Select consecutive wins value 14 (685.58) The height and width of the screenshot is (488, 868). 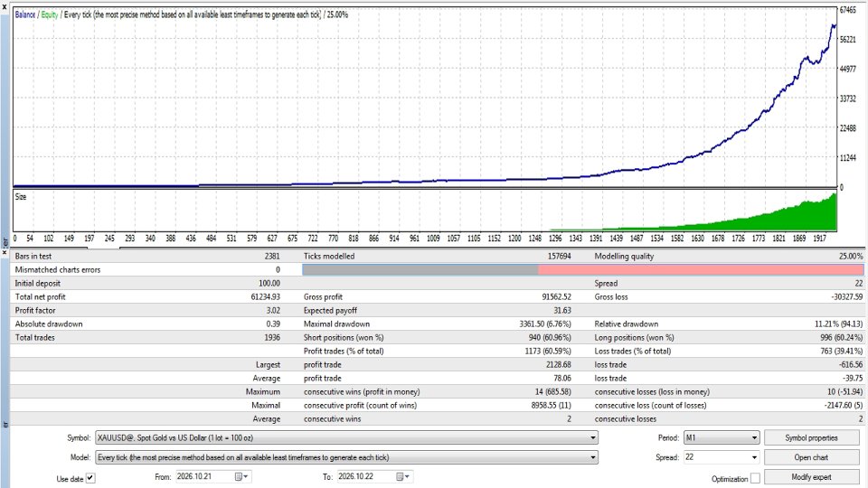(553, 391)
